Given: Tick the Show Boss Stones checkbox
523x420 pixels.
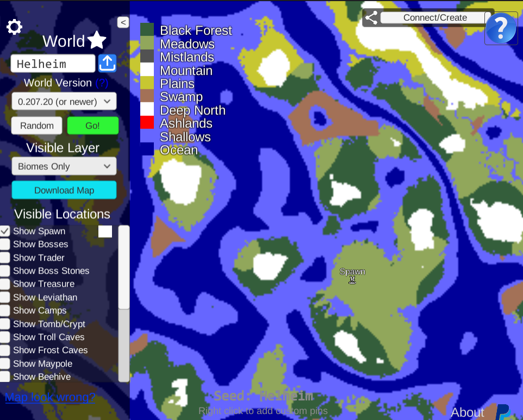Looking at the screenshot, I should point(5,270).
